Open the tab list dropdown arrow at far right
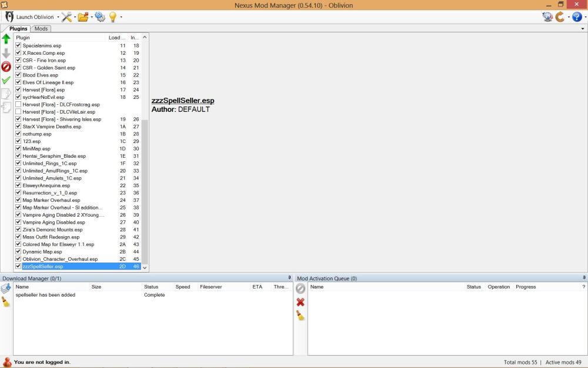 (x=583, y=28)
